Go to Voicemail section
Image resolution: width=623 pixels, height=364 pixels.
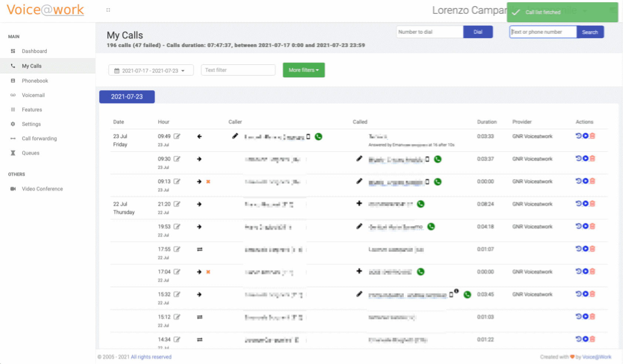pyautogui.click(x=33, y=95)
